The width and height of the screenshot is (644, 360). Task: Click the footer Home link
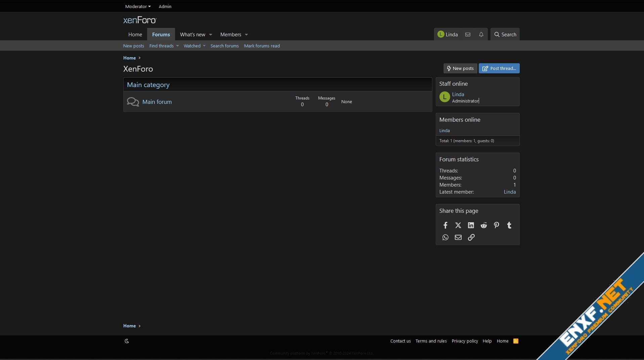point(503,341)
